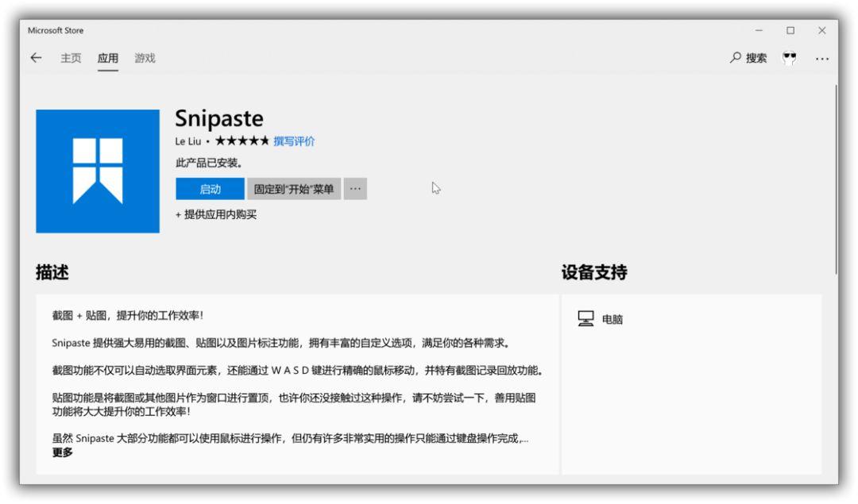Pin app using 固定到"开始"菜单 button
This screenshot has width=858, height=504.
[x=292, y=189]
